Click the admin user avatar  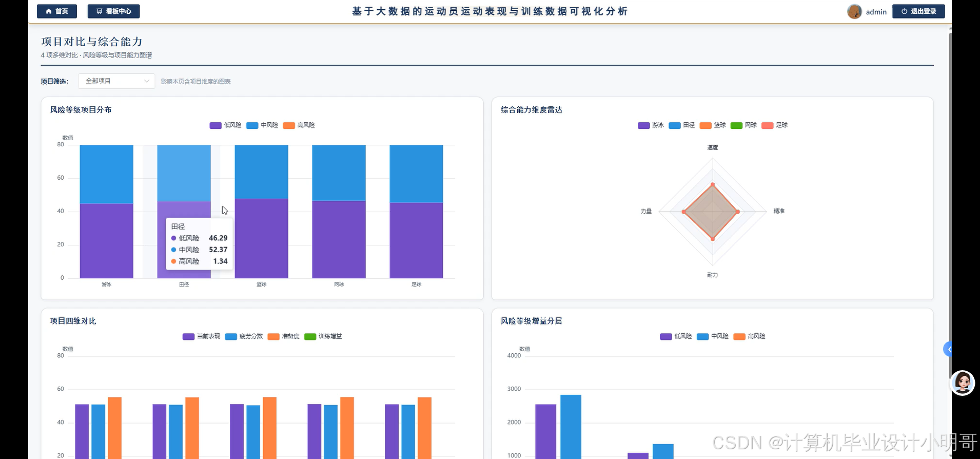(x=854, y=11)
